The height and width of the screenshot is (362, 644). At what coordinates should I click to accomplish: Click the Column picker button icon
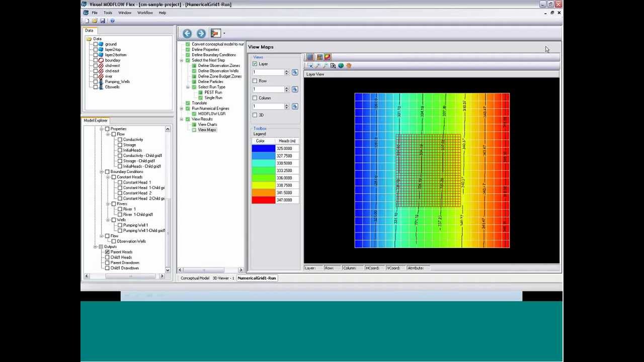point(295,107)
